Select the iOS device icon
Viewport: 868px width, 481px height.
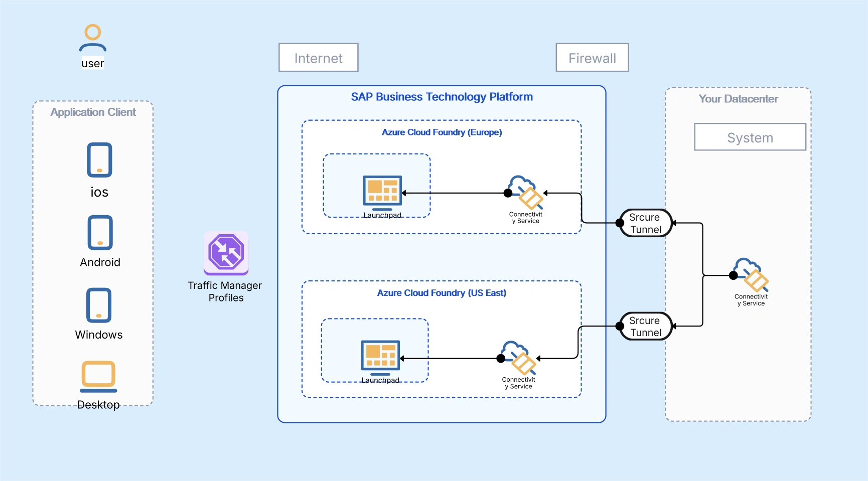(99, 160)
